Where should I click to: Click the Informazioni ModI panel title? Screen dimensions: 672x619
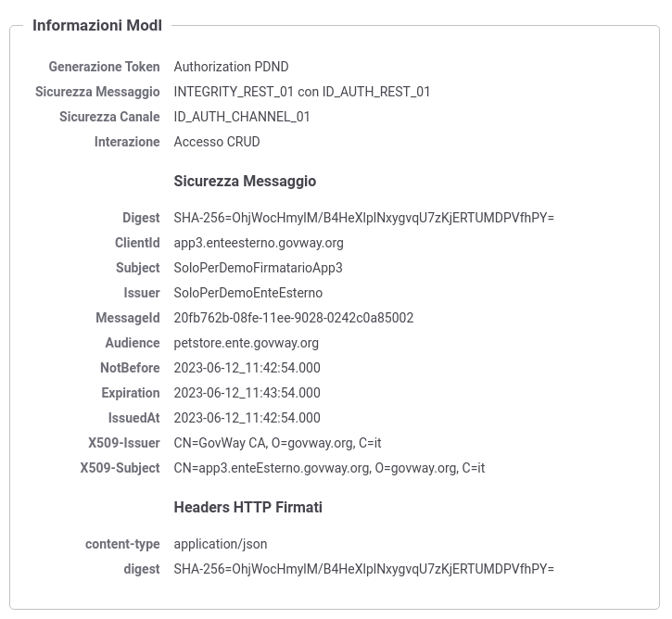[x=97, y=25]
